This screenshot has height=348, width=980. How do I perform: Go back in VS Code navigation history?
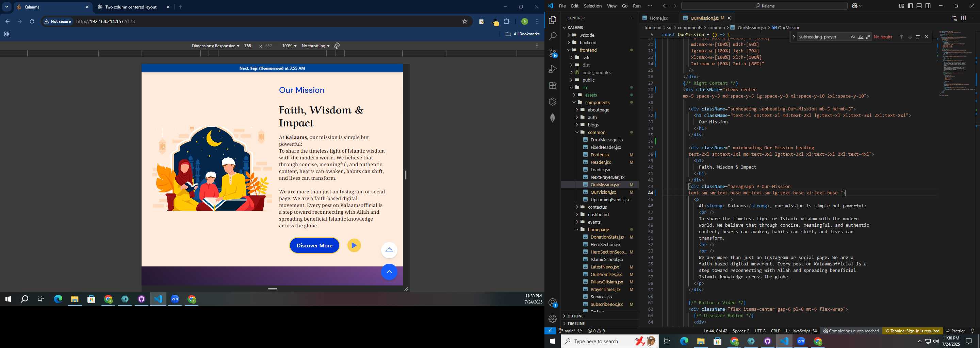click(665, 6)
